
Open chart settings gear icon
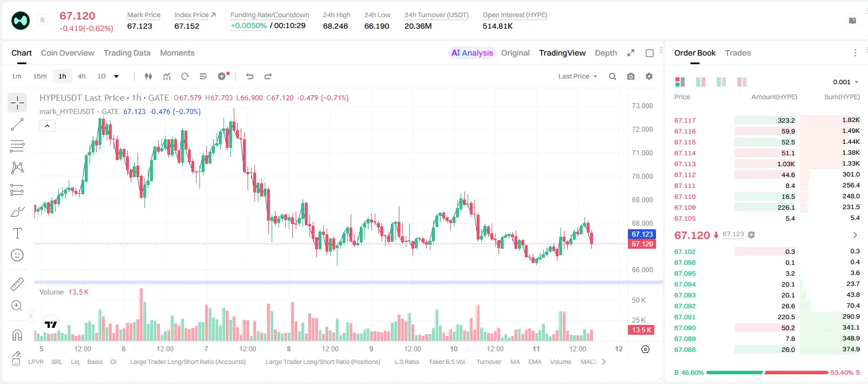[x=649, y=76]
